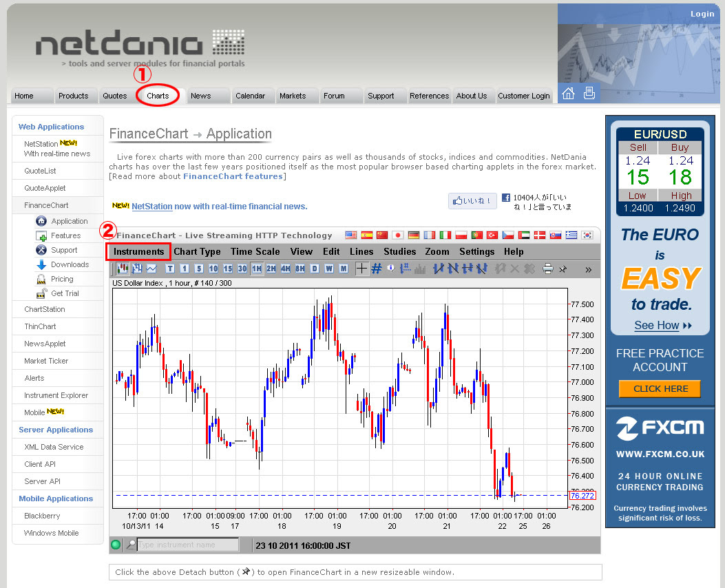
Task: Go to the Quotes navigation tab
Action: tap(115, 96)
